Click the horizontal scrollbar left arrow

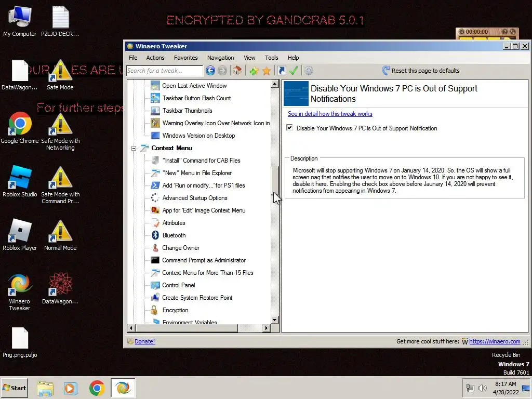coord(131,328)
